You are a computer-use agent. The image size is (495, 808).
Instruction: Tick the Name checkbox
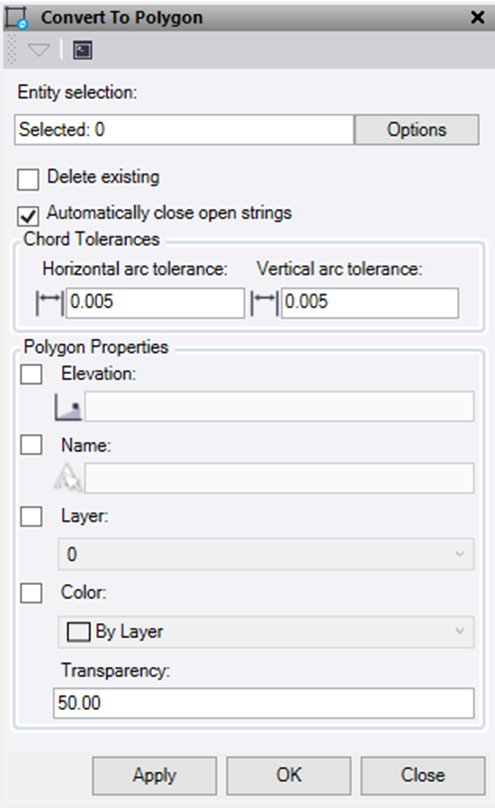(x=31, y=444)
